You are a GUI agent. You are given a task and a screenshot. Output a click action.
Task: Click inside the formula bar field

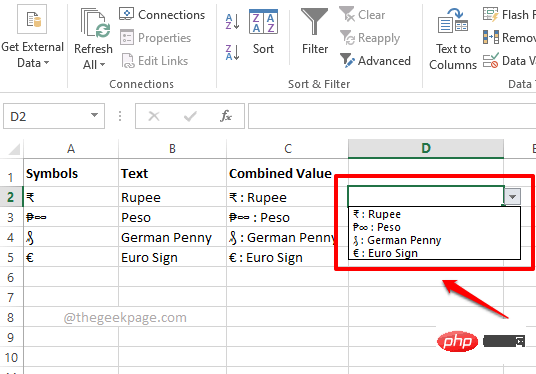[392, 116]
